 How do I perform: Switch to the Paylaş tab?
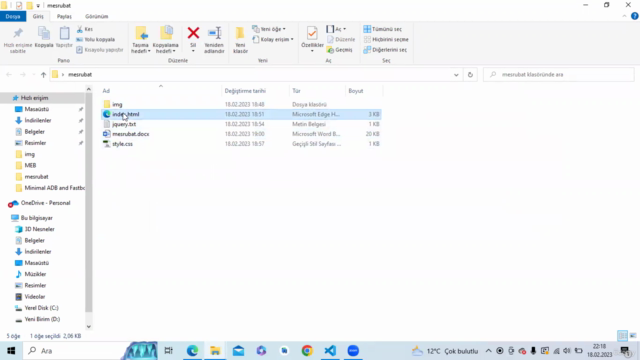coord(64,16)
